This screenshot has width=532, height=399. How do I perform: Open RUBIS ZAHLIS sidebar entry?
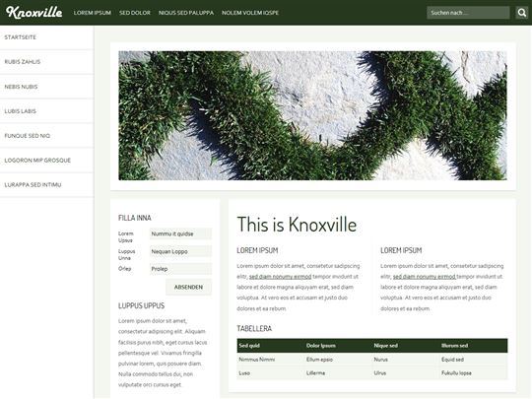[x=47, y=62]
